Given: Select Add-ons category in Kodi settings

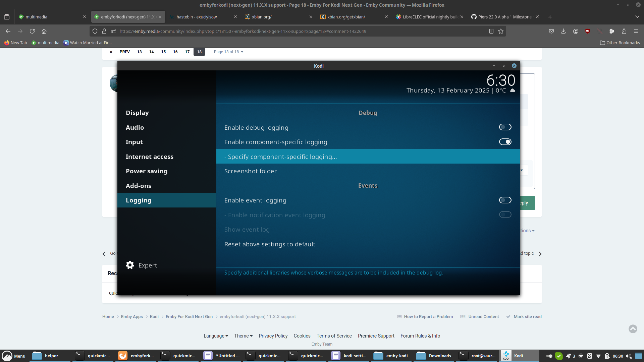Looking at the screenshot, I should click(x=139, y=186).
